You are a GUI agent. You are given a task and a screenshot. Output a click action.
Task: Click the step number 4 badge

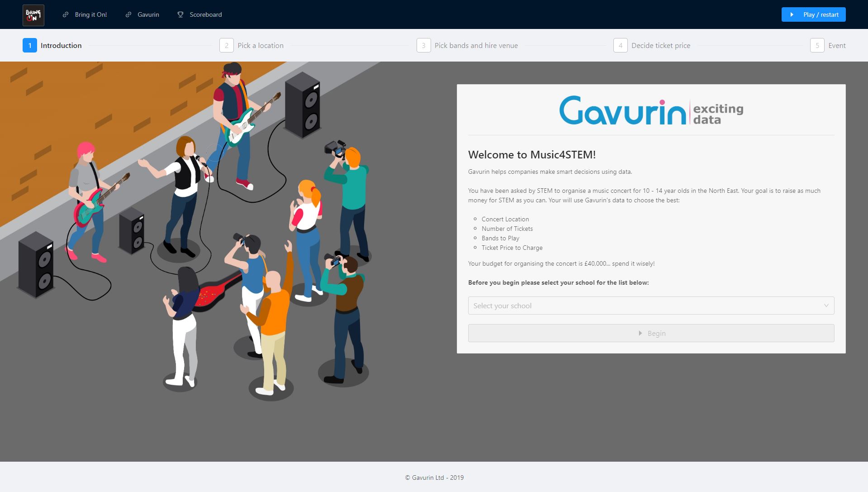click(x=621, y=45)
